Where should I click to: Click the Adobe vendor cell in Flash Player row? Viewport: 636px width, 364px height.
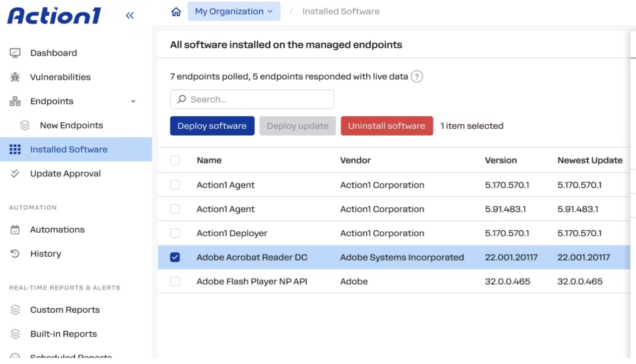tap(354, 281)
